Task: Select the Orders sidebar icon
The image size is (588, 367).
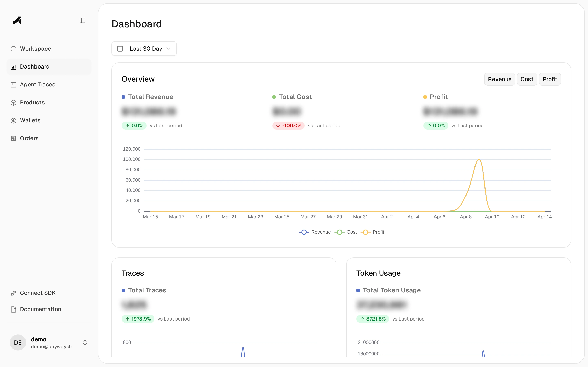Action: [14, 138]
